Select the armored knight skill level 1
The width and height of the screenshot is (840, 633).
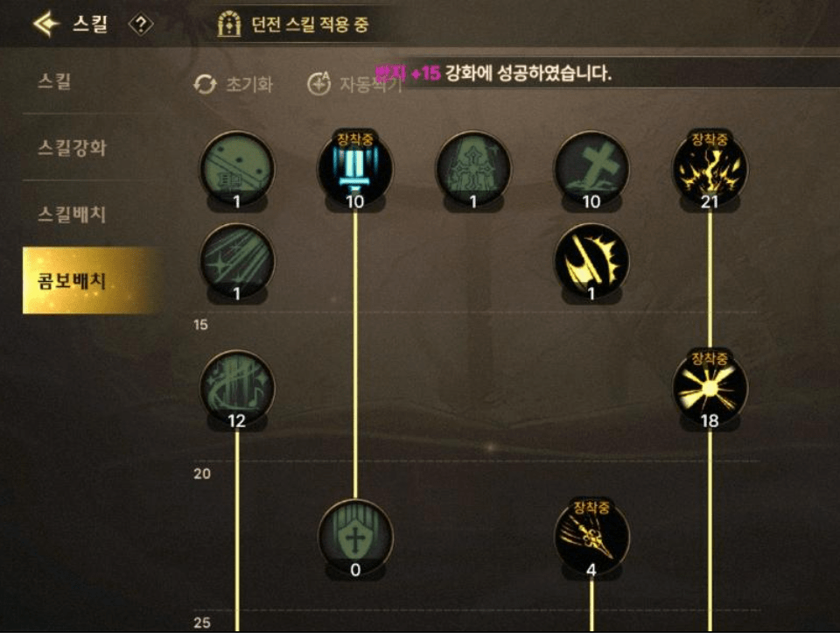tap(473, 169)
